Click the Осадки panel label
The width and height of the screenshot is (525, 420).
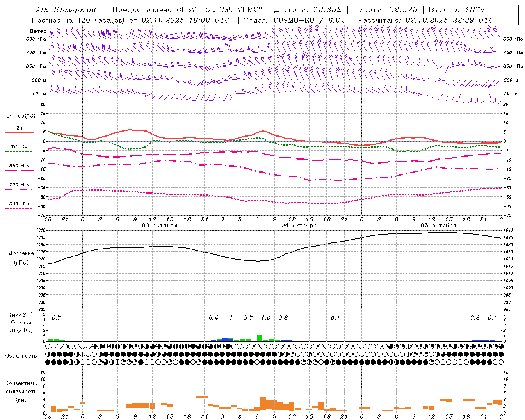point(21,322)
